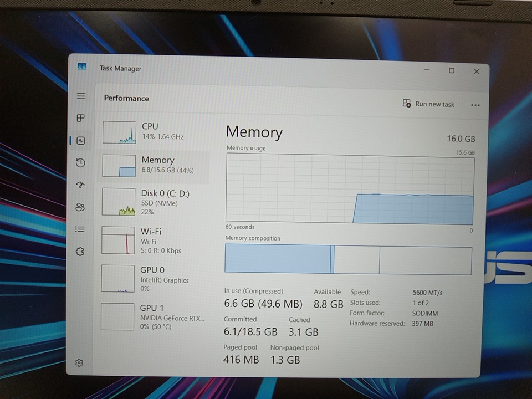Open the Startup apps page icon
Screen dimensions: 532x399
[81, 185]
